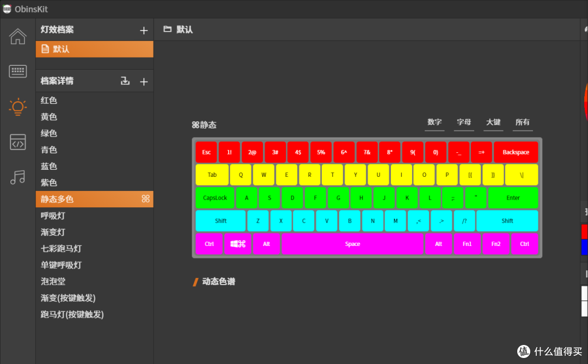The height and width of the screenshot is (364, 588).
Task: Click the Windows logo key
Action: (x=238, y=244)
